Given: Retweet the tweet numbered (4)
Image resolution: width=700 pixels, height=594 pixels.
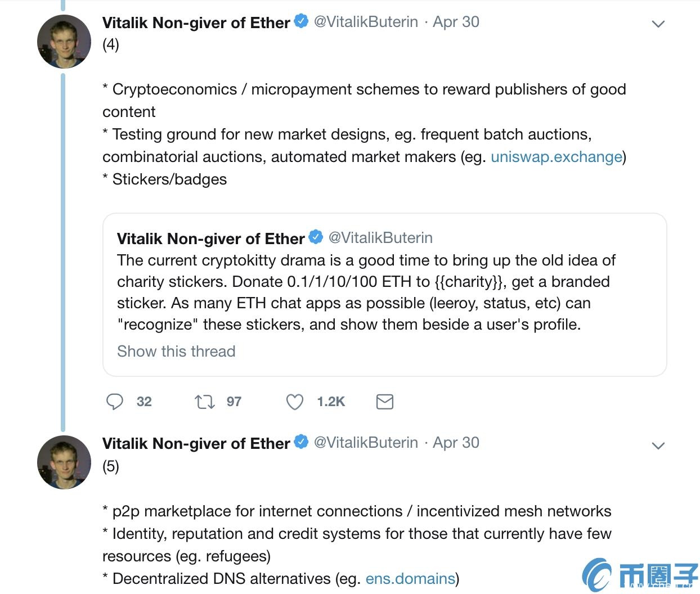Looking at the screenshot, I should tap(204, 402).
